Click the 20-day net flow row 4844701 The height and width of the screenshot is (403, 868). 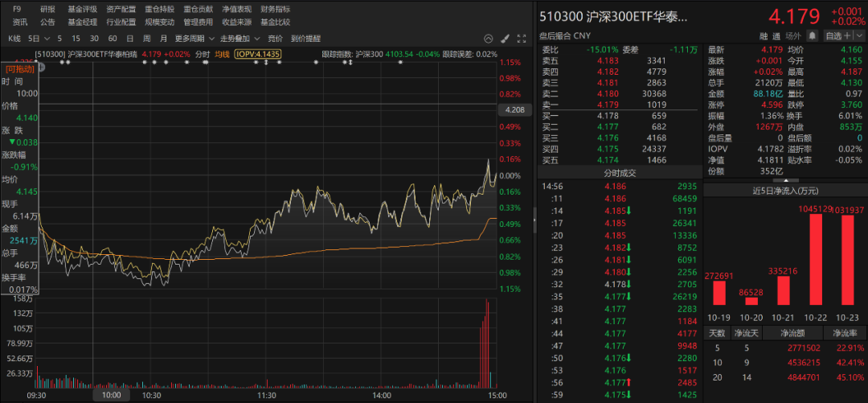(785, 377)
